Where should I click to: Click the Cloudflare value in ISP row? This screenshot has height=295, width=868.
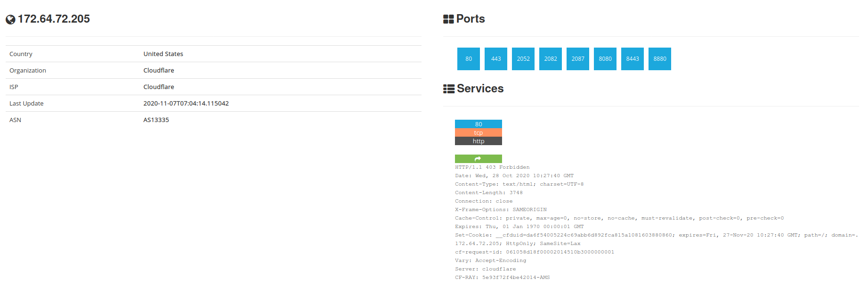(159, 87)
